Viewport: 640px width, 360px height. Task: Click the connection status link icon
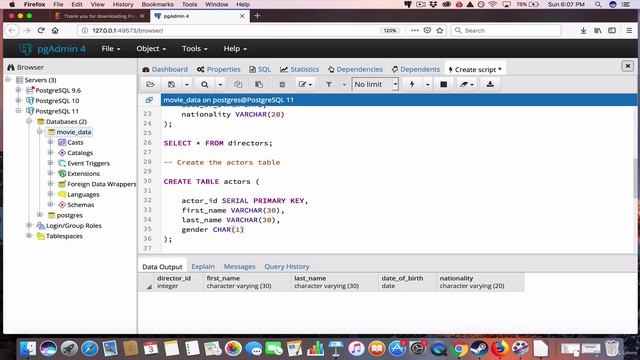pos(149,100)
